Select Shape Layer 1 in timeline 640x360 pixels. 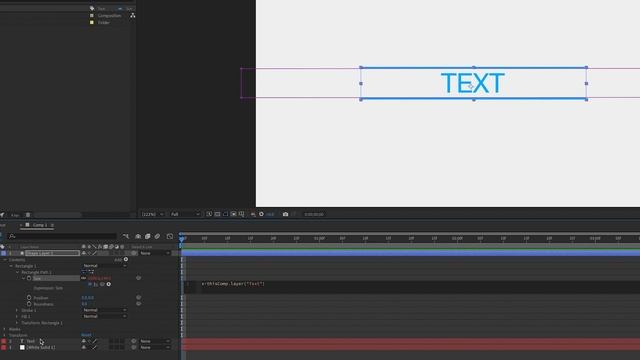pos(52,253)
